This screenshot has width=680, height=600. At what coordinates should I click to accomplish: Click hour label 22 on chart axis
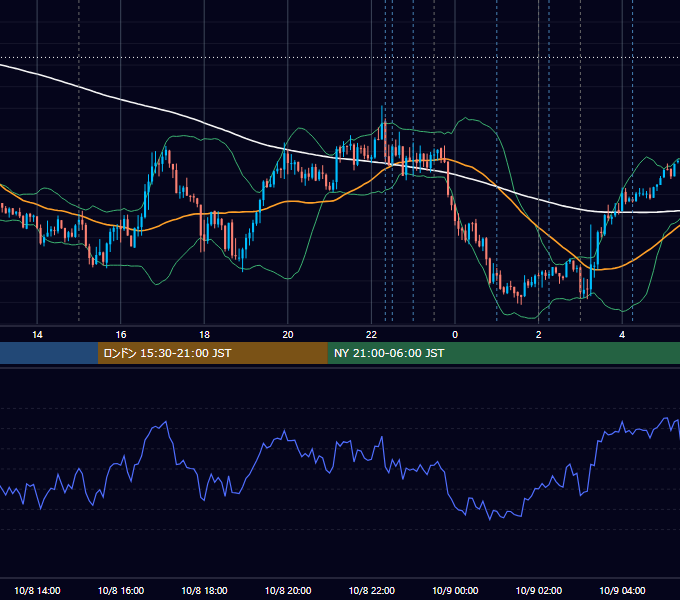(371, 335)
